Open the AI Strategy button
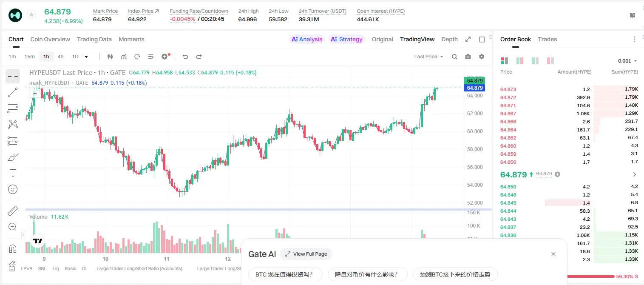The height and width of the screenshot is (285, 644). 347,39
